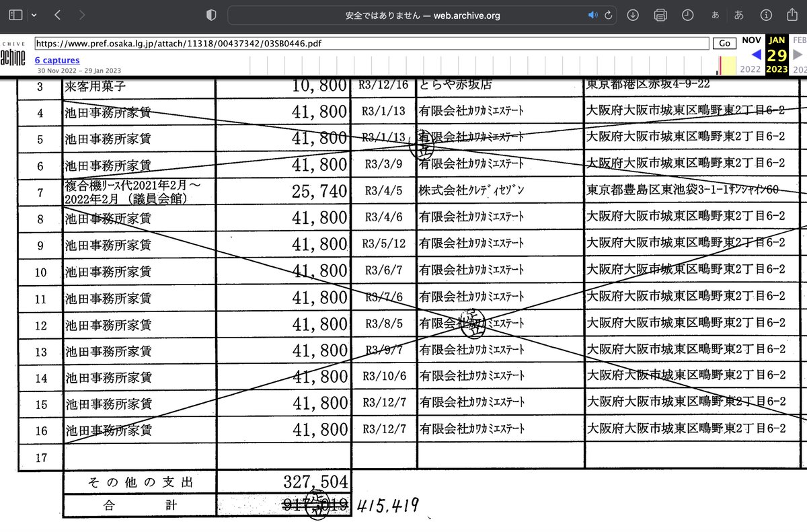Screen dimensions: 807x532
Task: Click address 東京都港区赤坂4-9-22
Action: click(648, 85)
